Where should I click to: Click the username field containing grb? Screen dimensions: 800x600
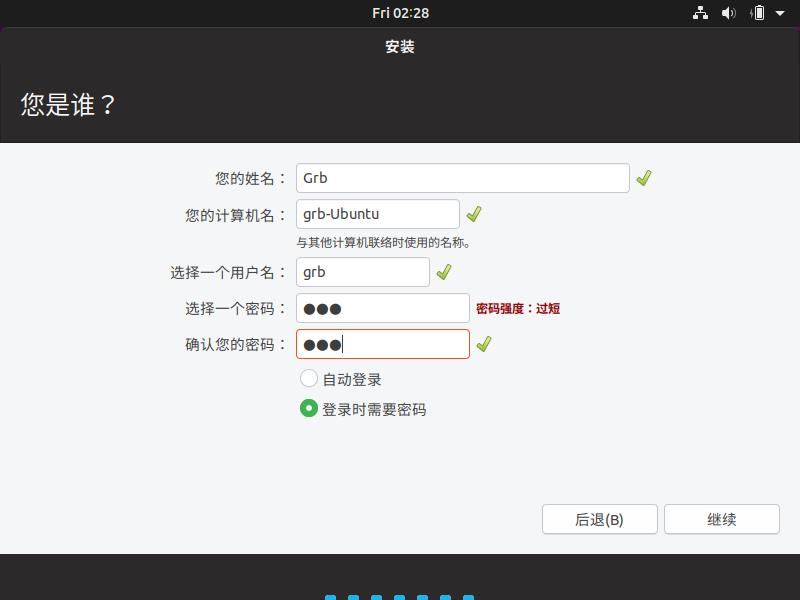[x=363, y=272]
